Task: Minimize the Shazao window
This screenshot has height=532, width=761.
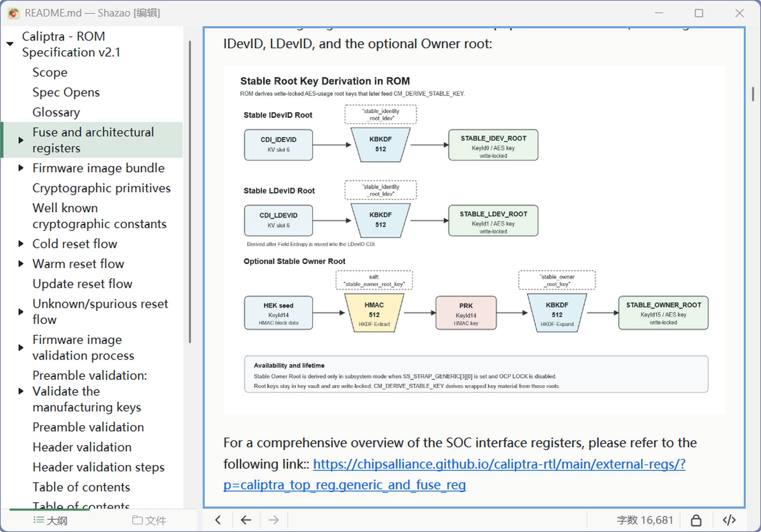Action: click(x=659, y=13)
